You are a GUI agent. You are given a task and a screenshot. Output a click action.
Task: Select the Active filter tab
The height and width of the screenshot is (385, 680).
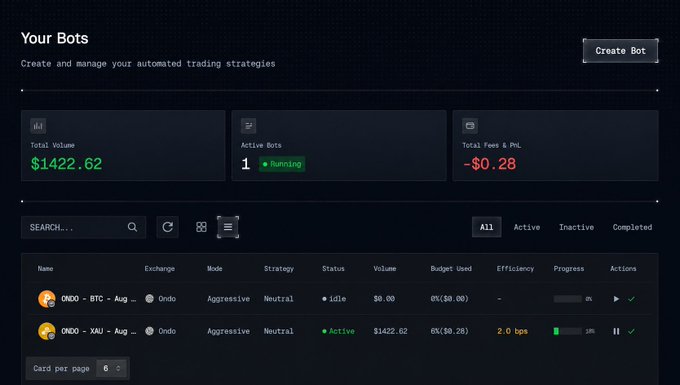[527, 227]
